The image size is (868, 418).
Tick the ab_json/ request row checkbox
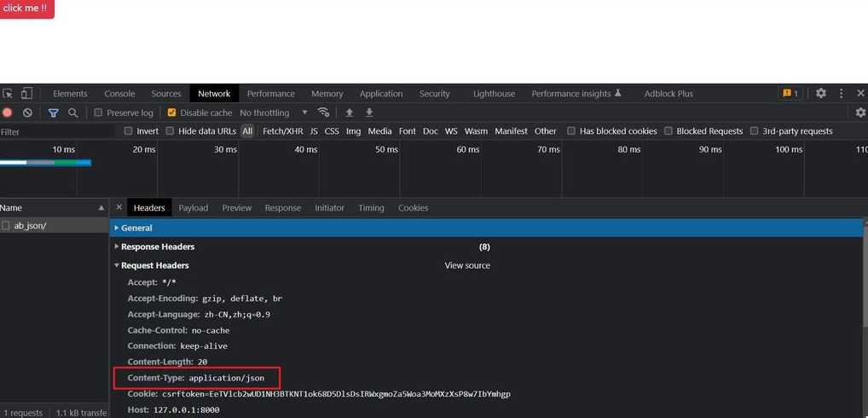pyautogui.click(x=5, y=225)
